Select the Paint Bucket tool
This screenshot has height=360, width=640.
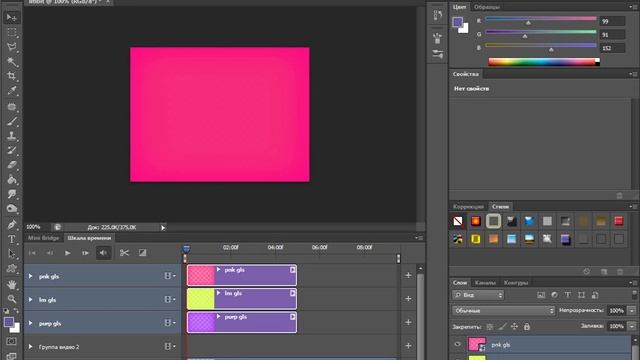click(x=11, y=180)
